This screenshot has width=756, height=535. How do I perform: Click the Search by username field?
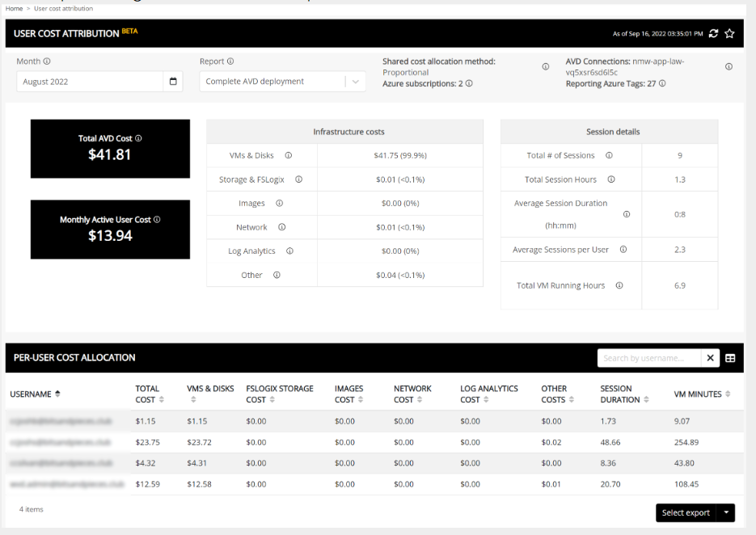point(648,358)
